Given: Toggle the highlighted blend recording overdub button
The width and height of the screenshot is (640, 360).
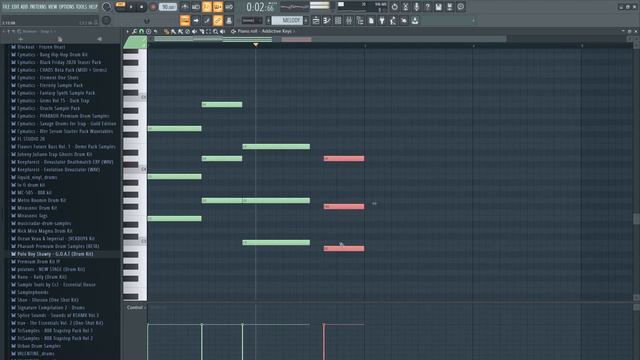Looking at the screenshot, I should 218,7.
